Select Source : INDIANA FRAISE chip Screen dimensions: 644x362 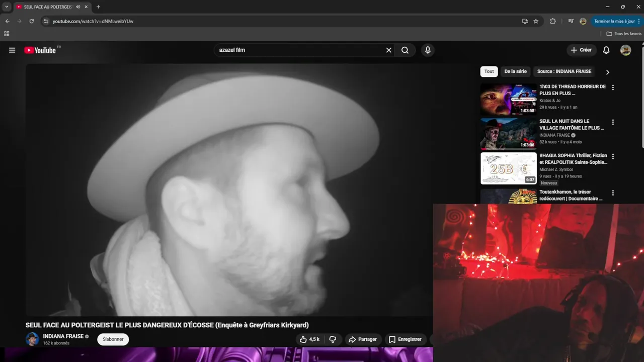tap(564, 71)
